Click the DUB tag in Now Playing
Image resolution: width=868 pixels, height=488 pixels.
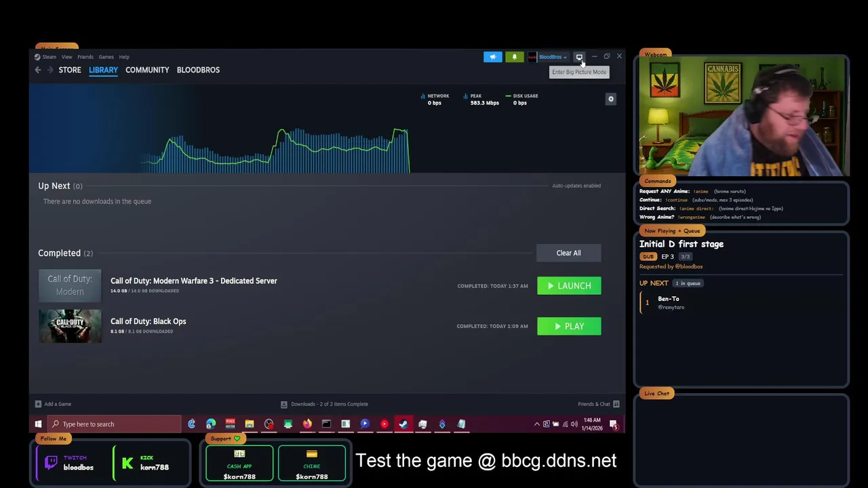648,257
